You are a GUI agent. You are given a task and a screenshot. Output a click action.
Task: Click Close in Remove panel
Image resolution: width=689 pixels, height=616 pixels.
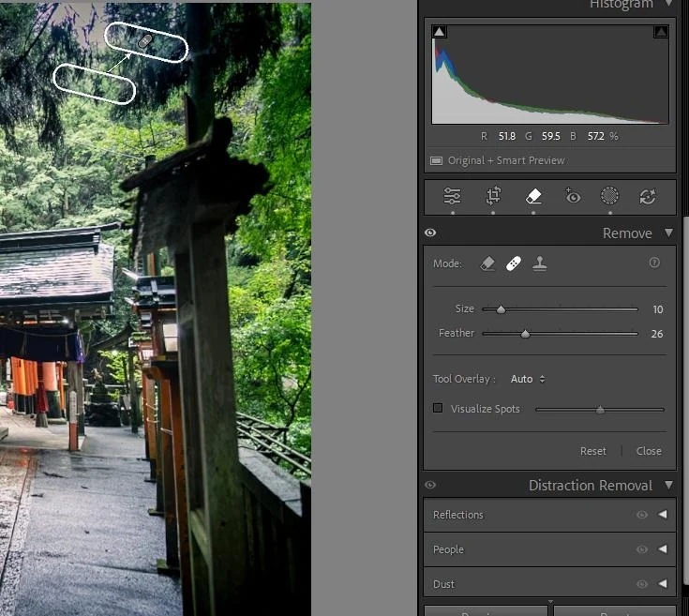(649, 451)
